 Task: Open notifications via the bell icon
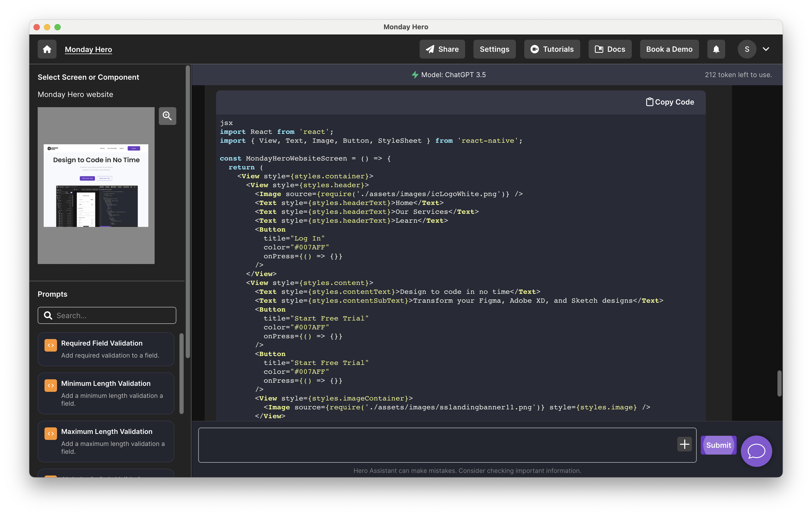[x=716, y=49]
